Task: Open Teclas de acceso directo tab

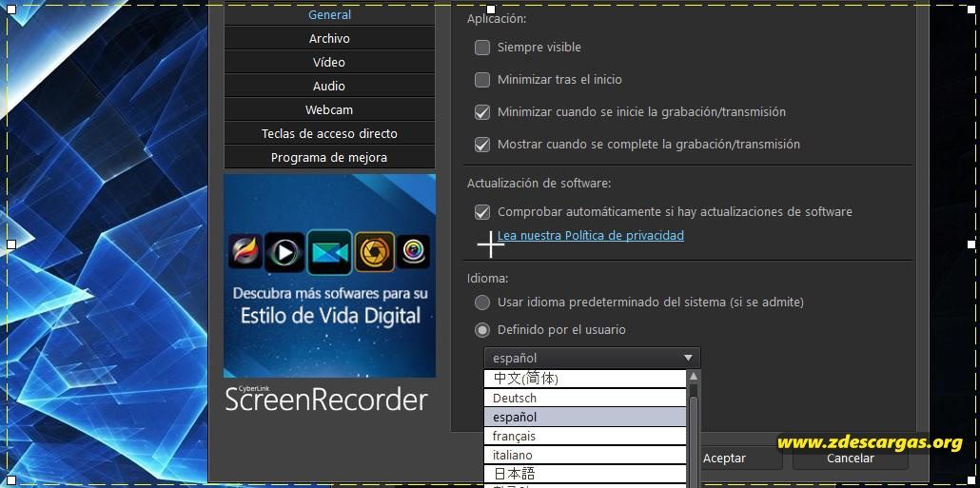Action: 329,134
